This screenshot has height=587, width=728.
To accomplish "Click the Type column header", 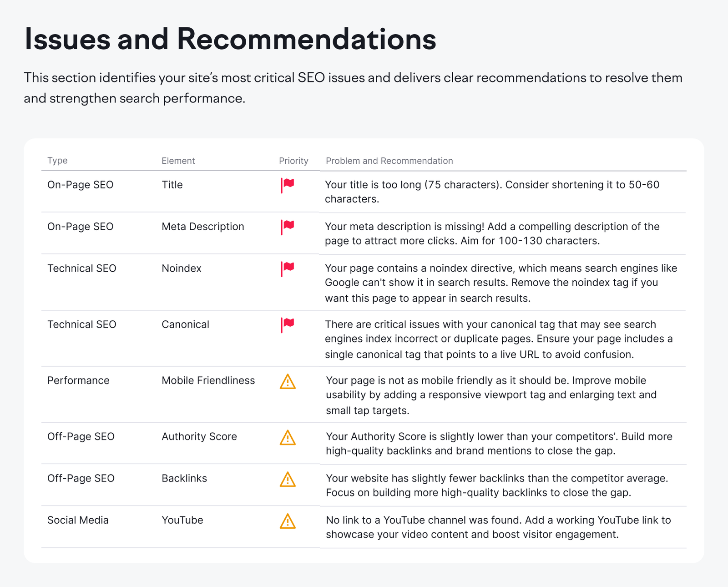I will (57, 161).
